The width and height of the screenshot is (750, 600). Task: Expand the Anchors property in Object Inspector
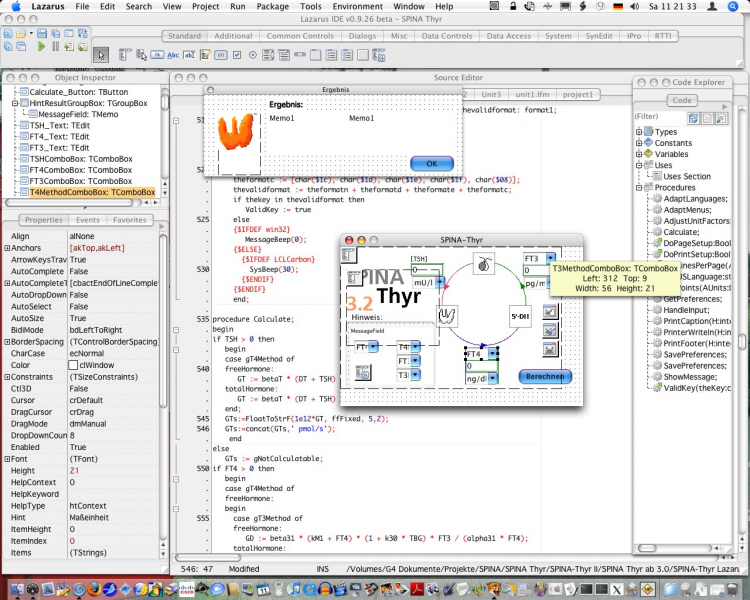point(8,247)
